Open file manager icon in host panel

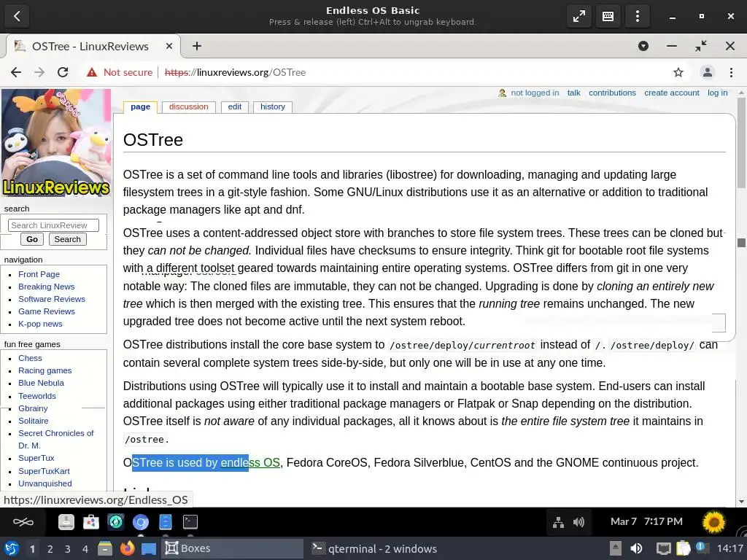(x=105, y=548)
